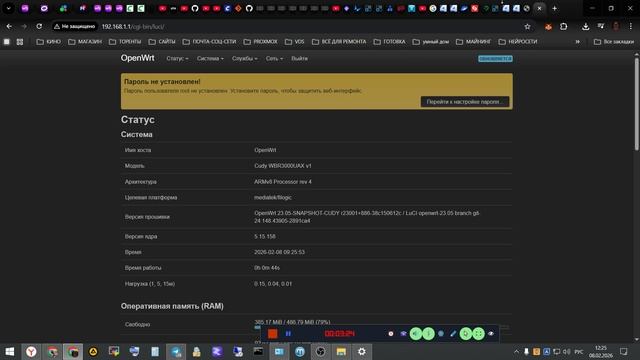Select target platform mediatek/filogic
Image resolution: width=640 pixels, height=360 pixels.
(273, 198)
